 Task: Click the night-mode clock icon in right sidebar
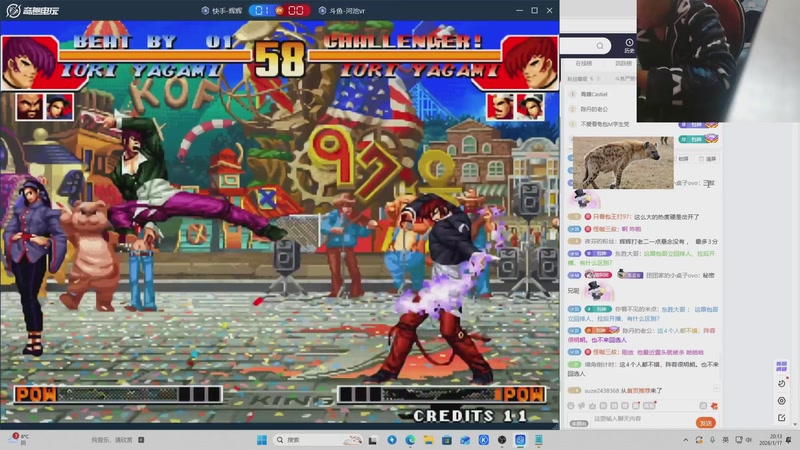pyautogui.click(x=781, y=383)
